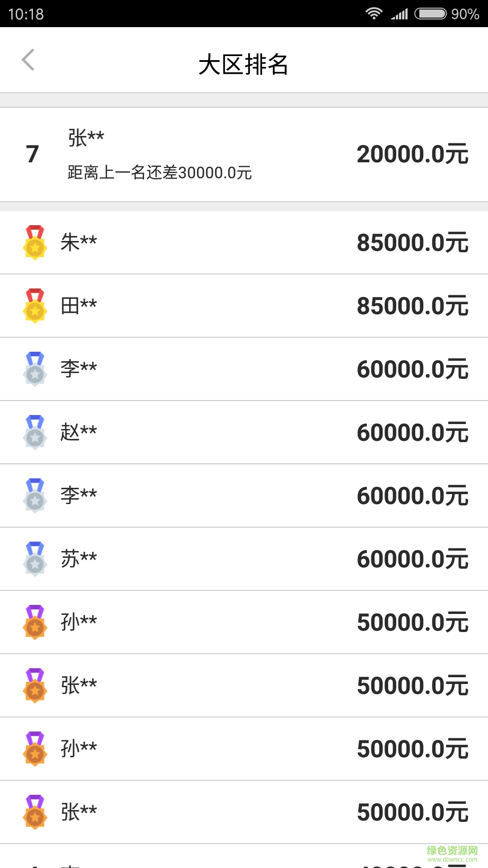Click the 大区排名 page title
The width and height of the screenshot is (488, 868).
(x=244, y=64)
